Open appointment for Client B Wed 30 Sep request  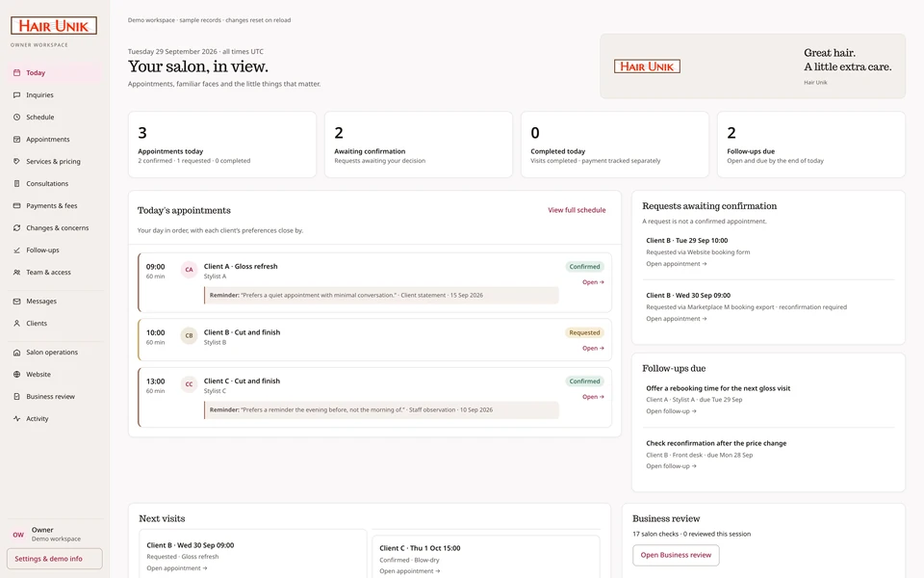click(676, 319)
